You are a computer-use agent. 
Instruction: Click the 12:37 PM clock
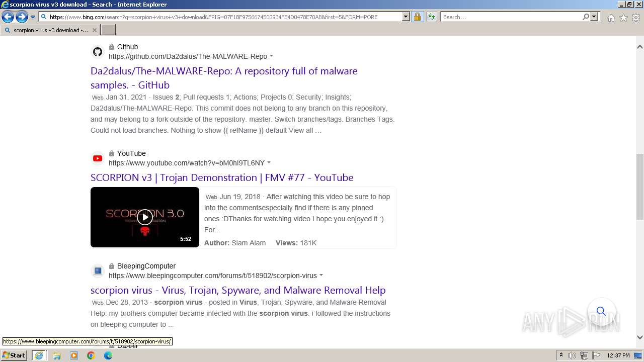[618, 355]
